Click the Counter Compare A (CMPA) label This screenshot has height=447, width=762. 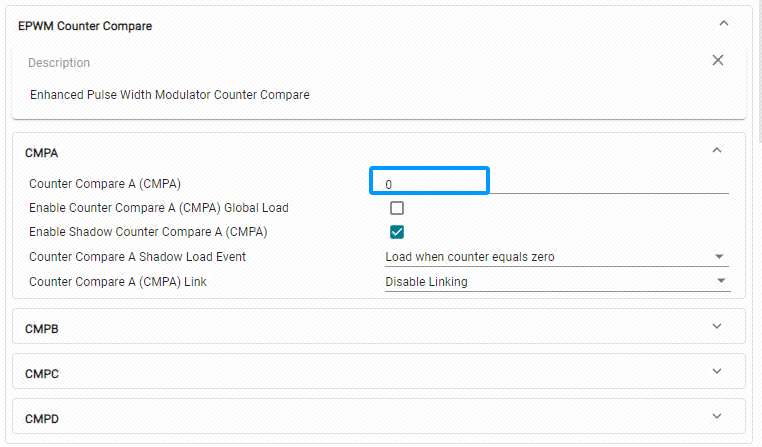click(105, 184)
